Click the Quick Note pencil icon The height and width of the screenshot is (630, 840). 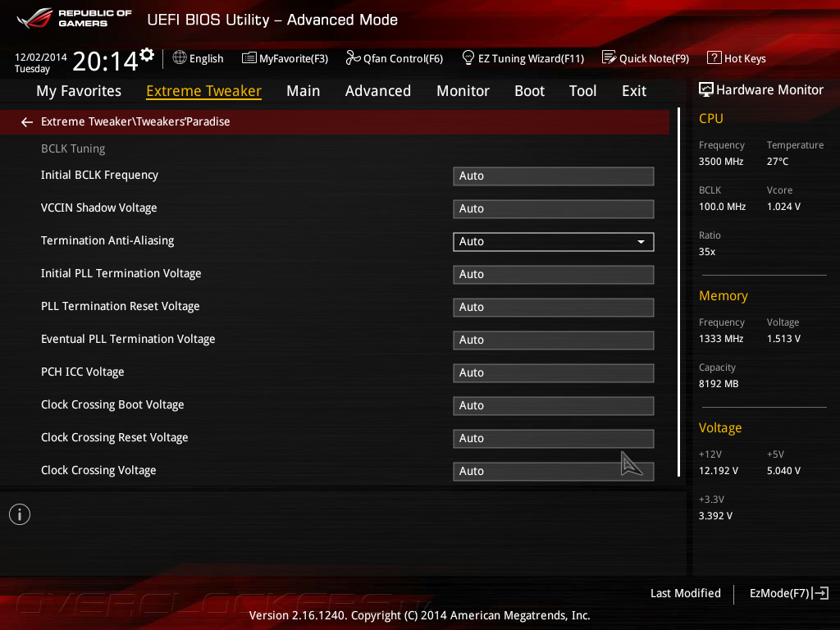pyautogui.click(x=609, y=57)
